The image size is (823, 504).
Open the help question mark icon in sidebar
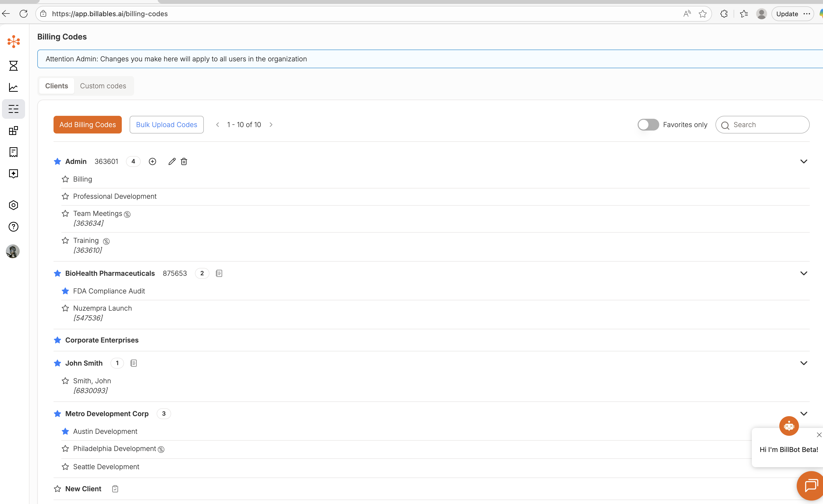tap(13, 227)
